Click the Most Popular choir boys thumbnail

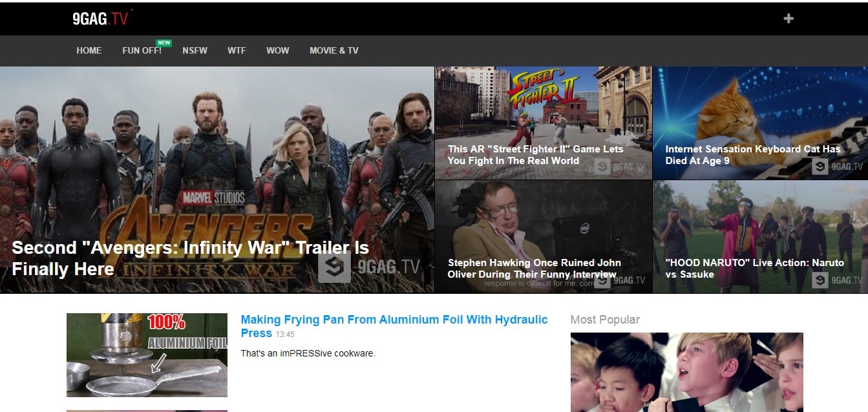click(x=686, y=372)
